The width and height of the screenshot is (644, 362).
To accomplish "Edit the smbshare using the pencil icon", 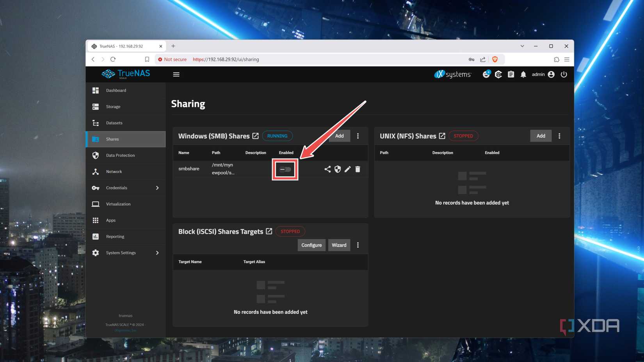I will point(347,169).
